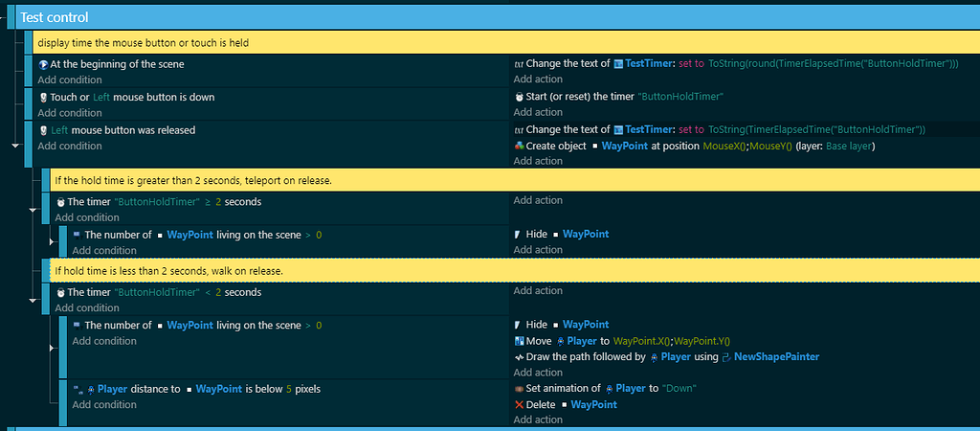Expand the first WayPoint number sub-event arrow
This screenshot has width=980, height=431.
52,240
